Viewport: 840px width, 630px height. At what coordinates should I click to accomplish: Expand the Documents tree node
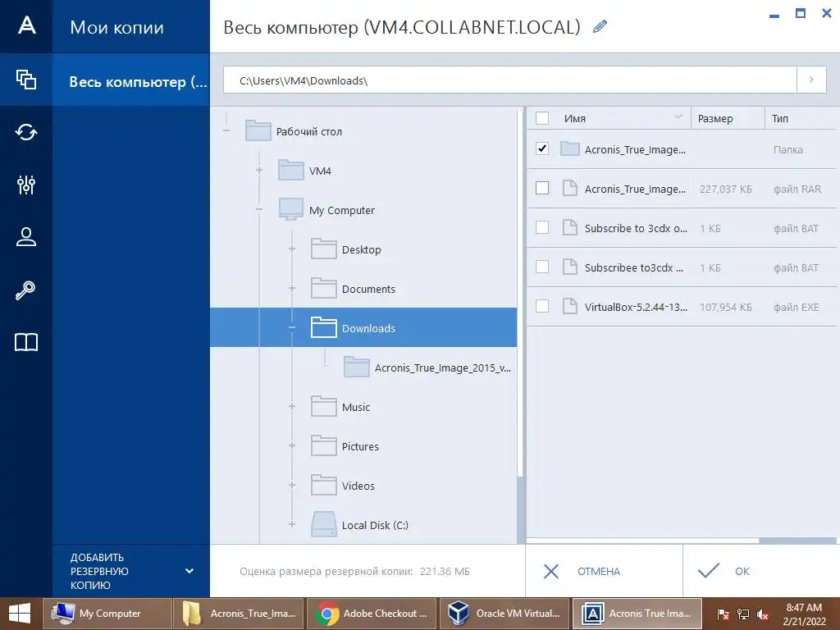(x=292, y=288)
